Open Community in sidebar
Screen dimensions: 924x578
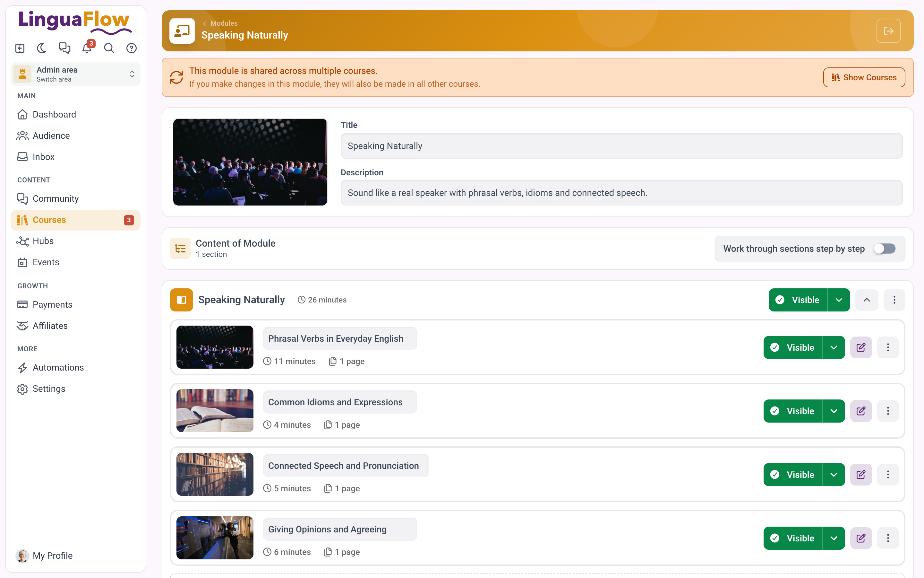[x=76, y=199]
